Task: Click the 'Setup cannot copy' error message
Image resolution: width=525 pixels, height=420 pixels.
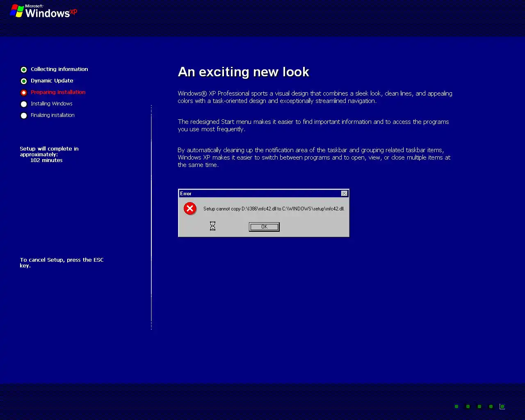Action: pyautogui.click(x=274, y=209)
